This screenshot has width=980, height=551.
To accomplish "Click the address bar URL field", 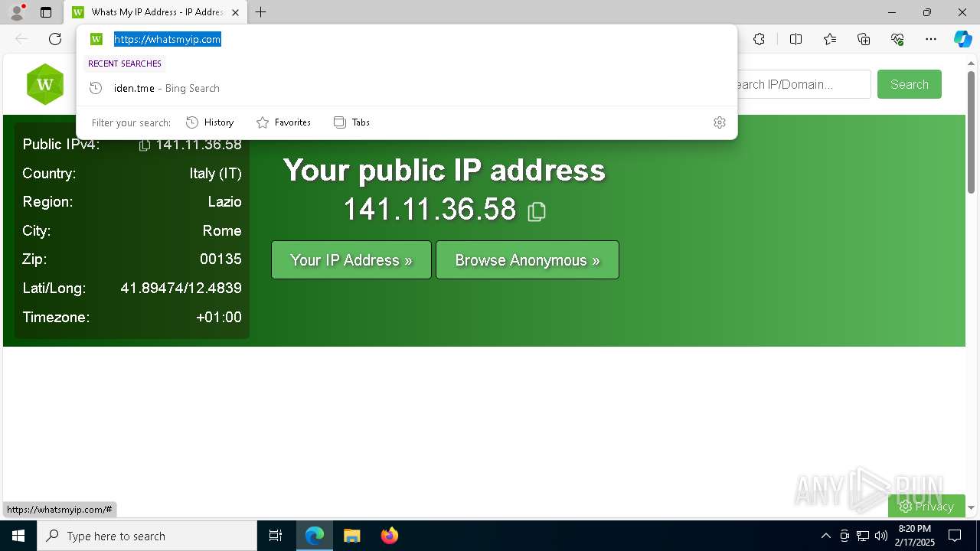I will click(x=407, y=39).
